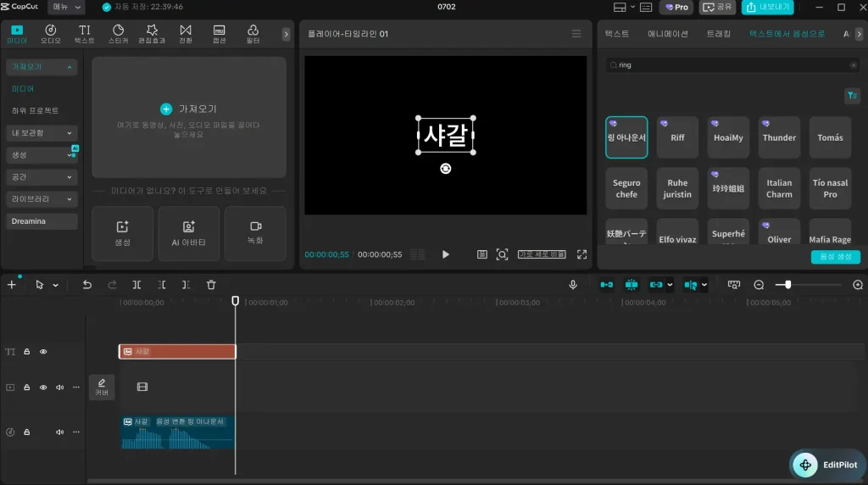Viewport: 868px width, 485px height.
Task: Toggle lock on the text track
Action: pos(26,352)
